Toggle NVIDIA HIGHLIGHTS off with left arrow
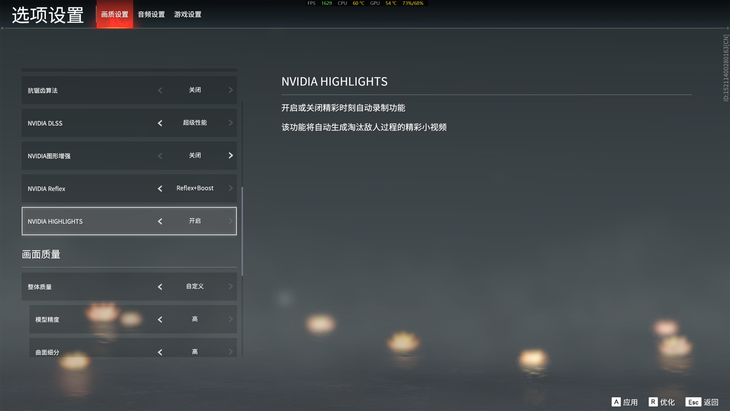The image size is (730, 411). click(160, 221)
